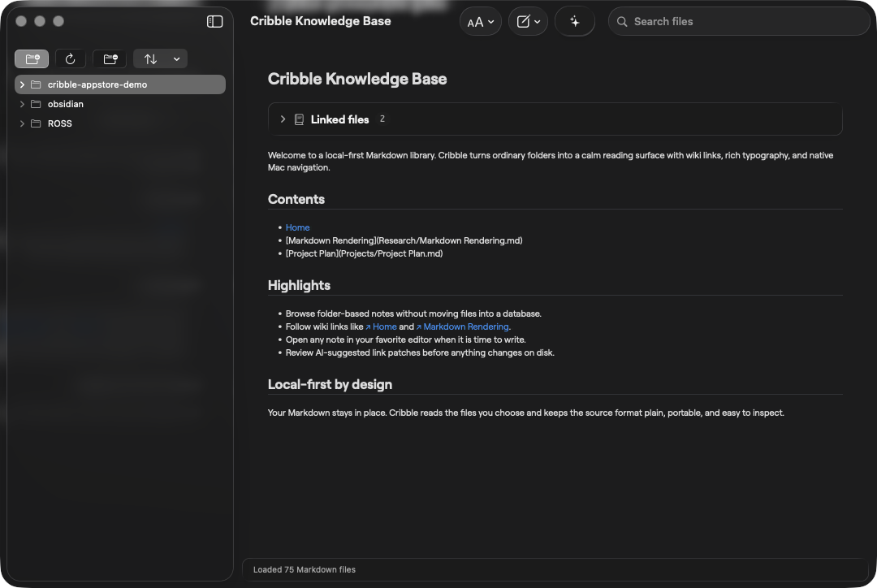Click the Linked files book icon
Viewport: 877px width, 588px height.
click(299, 119)
